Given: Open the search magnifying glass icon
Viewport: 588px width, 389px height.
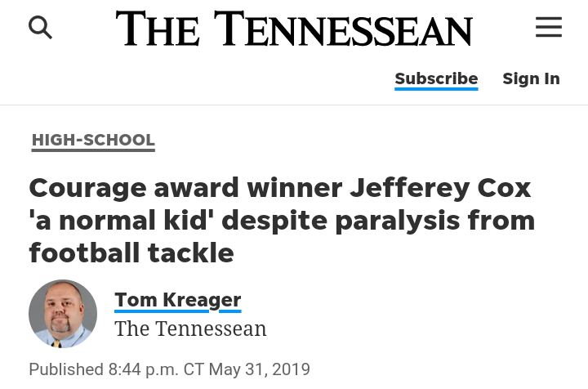Looking at the screenshot, I should (40, 28).
